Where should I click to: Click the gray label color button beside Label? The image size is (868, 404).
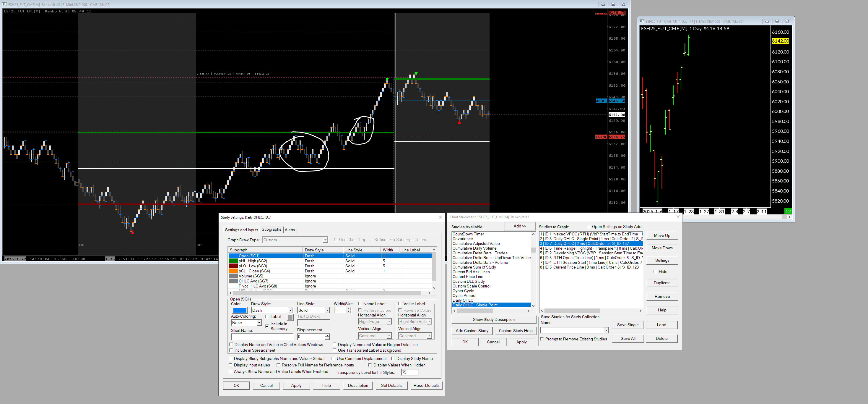pyautogui.click(x=290, y=317)
